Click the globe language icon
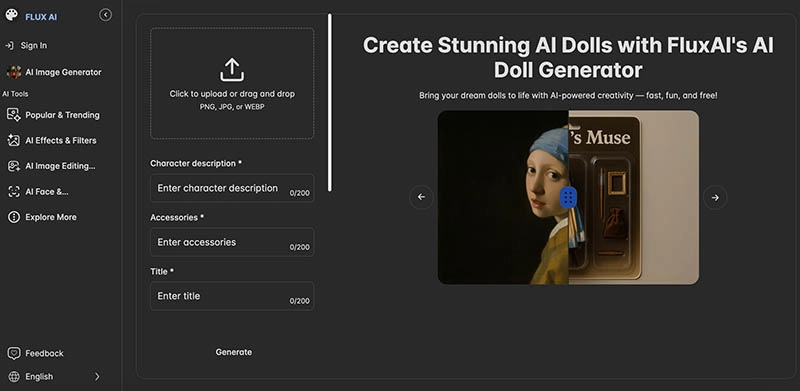Viewport: 800px width, 391px height. tap(13, 377)
